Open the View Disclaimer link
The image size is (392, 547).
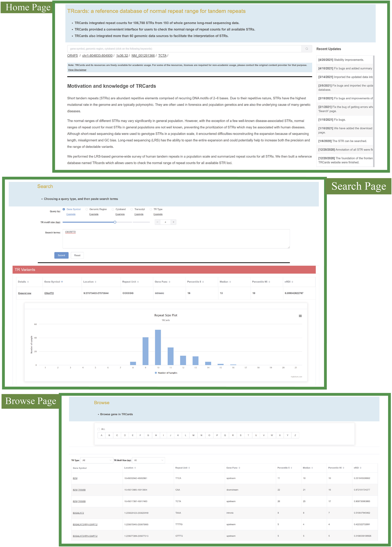77,70
